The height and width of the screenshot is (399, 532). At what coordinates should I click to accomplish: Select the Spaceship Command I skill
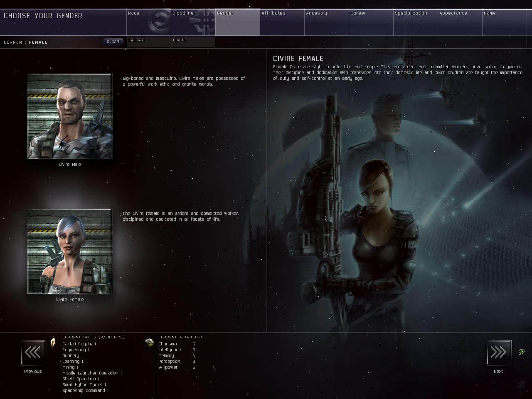[x=85, y=390]
